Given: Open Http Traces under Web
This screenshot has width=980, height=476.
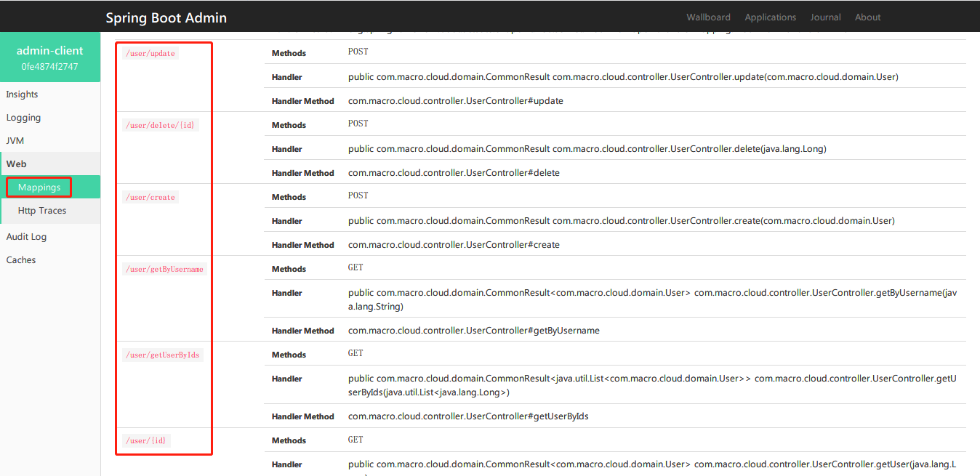Looking at the screenshot, I should [42, 211].
